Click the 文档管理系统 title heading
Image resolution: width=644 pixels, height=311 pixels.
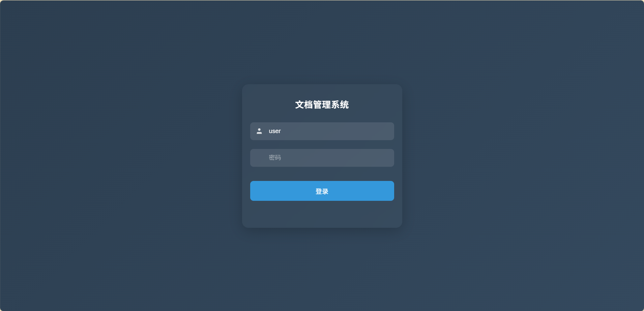322,105
